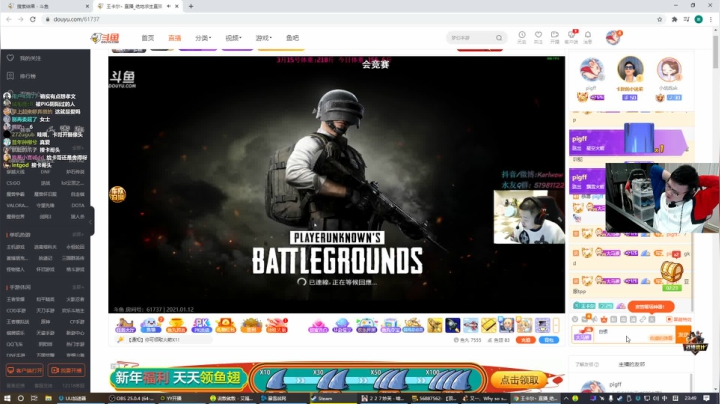Viewport: 720px width, 404px height.
Task: Open third-ranked contributor avatar
Action: coord(669,70)
